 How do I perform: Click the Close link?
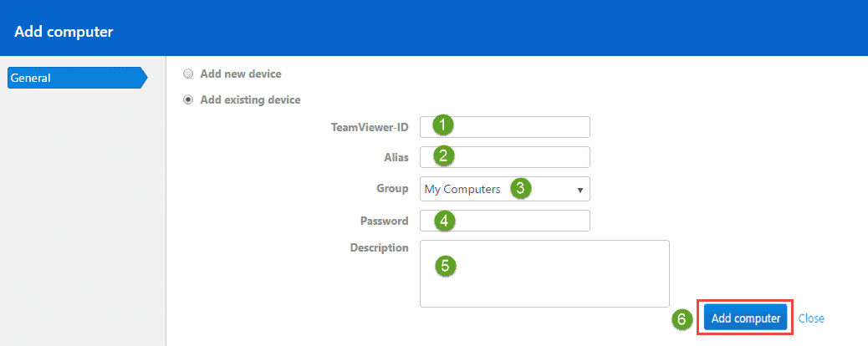pos(811,318)
